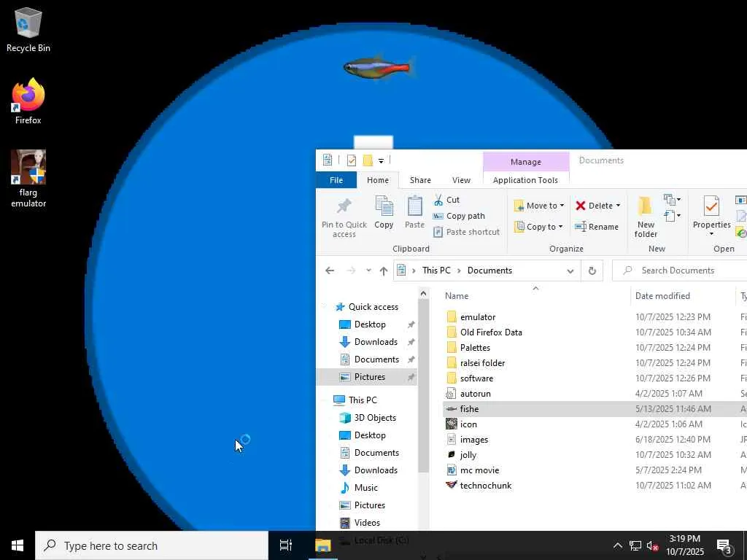Open File Explorer from the taskbar
Viewport: 747px width, 560px height.
coord(323,545)
